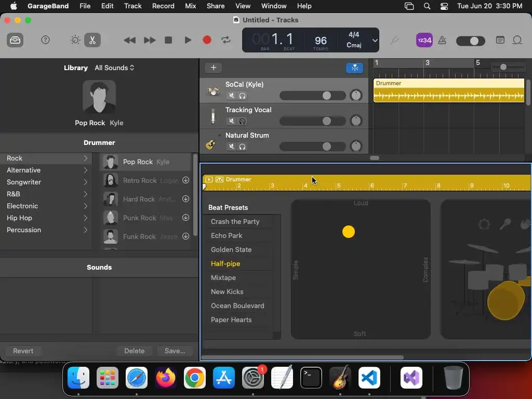This screenshot has height=399, width=532.
Task: Mute the Natural Strum track
Action: tap(231, 147)
